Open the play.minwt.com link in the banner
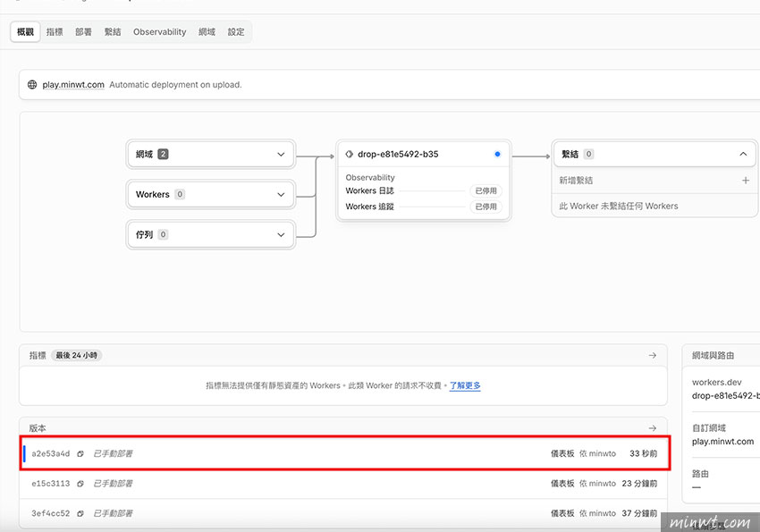 (x=73, y=84)
